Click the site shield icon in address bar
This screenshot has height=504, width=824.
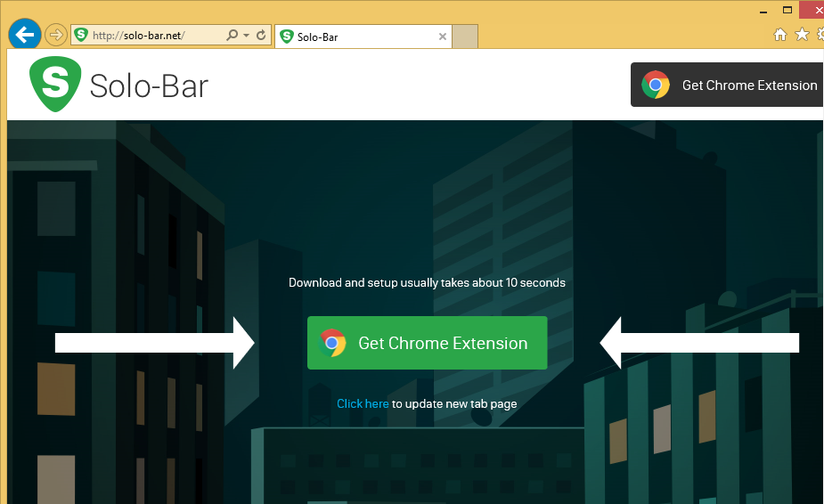pos(81,36)
